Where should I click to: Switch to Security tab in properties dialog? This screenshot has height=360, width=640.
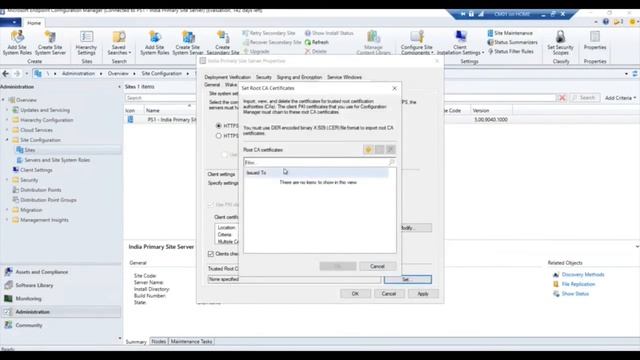point(263,77)
